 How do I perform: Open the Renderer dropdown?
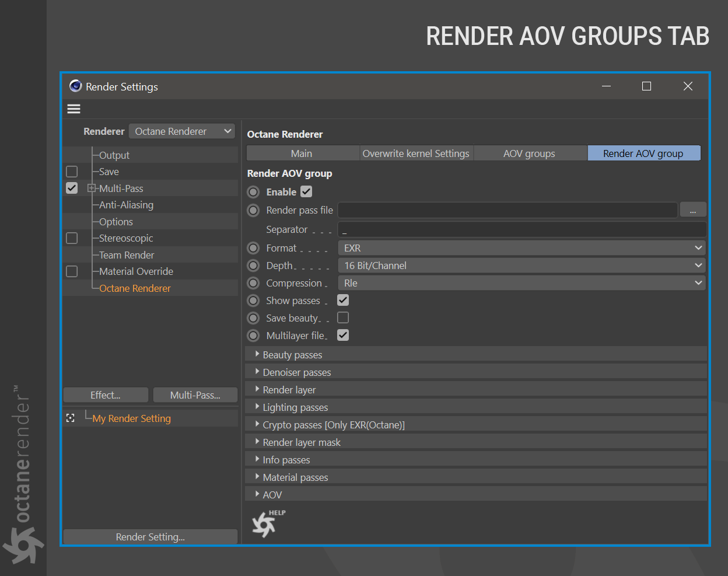(182, 131)
